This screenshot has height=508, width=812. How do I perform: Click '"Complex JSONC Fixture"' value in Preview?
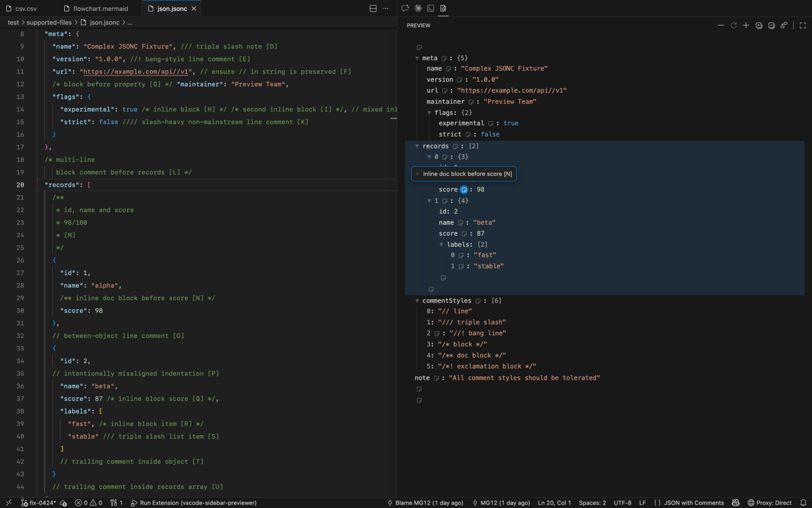[504, 69]
